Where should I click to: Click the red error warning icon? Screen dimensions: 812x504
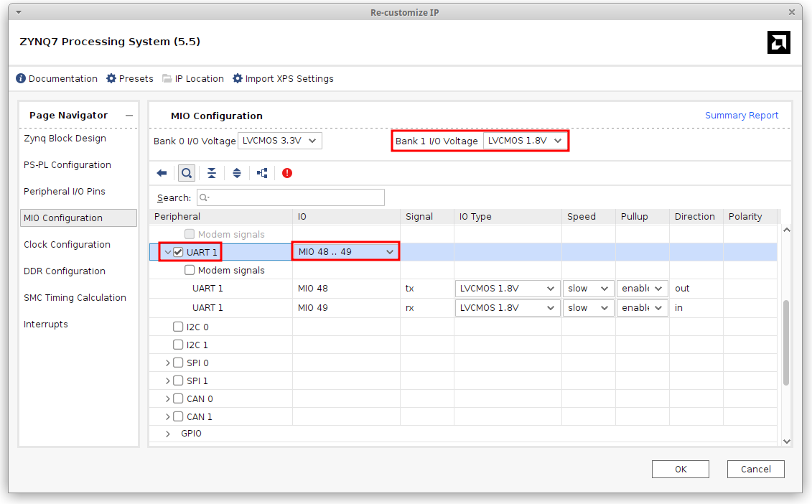287,173
